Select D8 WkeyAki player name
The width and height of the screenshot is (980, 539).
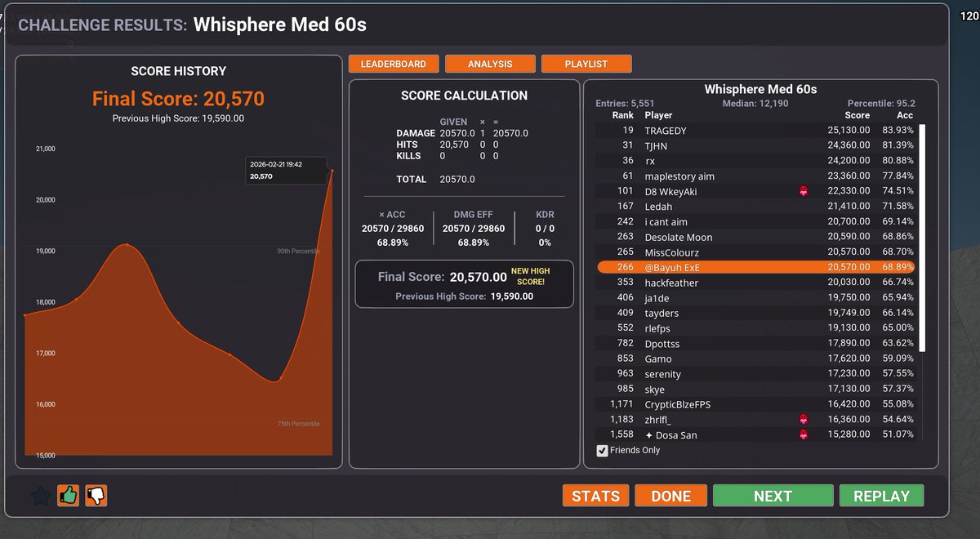point(670,191)
